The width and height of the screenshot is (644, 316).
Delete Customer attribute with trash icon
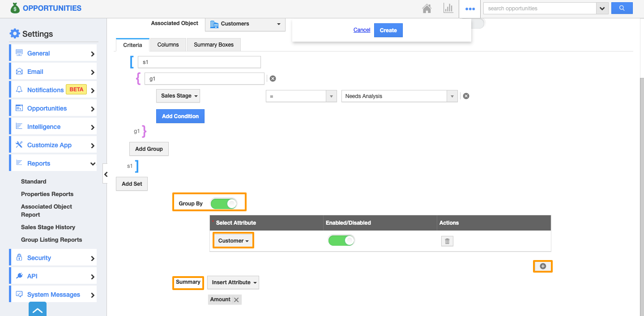click(x=447, y=241)
